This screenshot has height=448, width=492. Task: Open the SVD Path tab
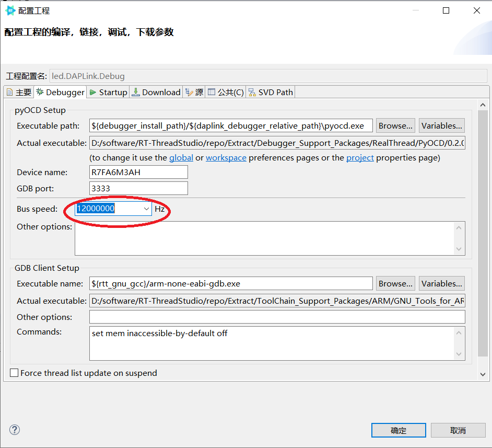tap(271, 93)
